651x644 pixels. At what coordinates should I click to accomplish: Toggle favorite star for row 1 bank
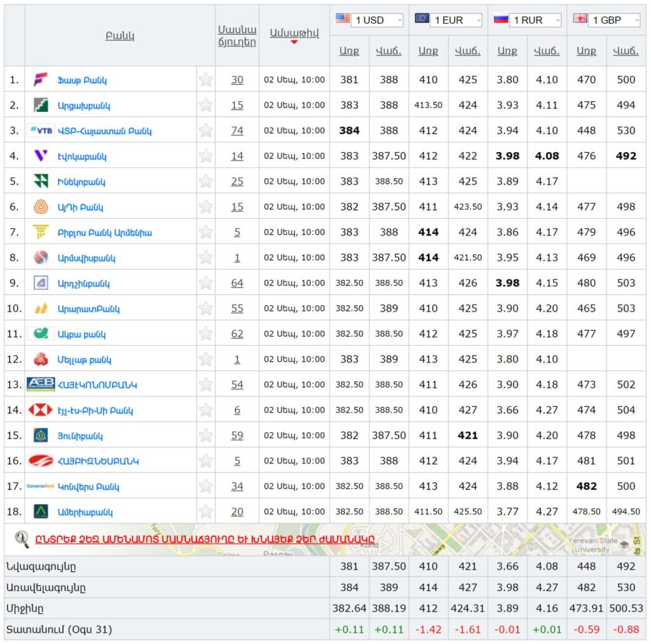[205, 80]
